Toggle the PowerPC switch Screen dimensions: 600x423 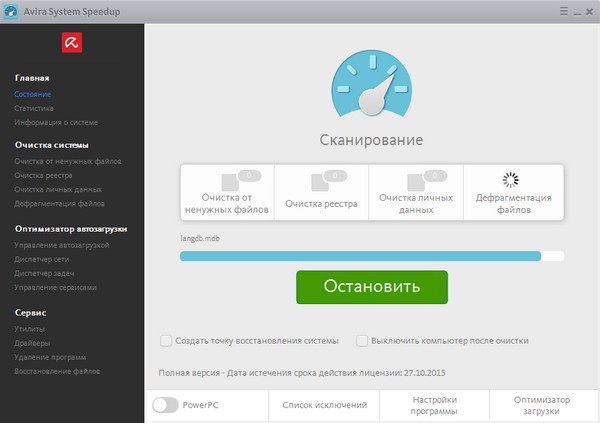(x=165, y=405)
